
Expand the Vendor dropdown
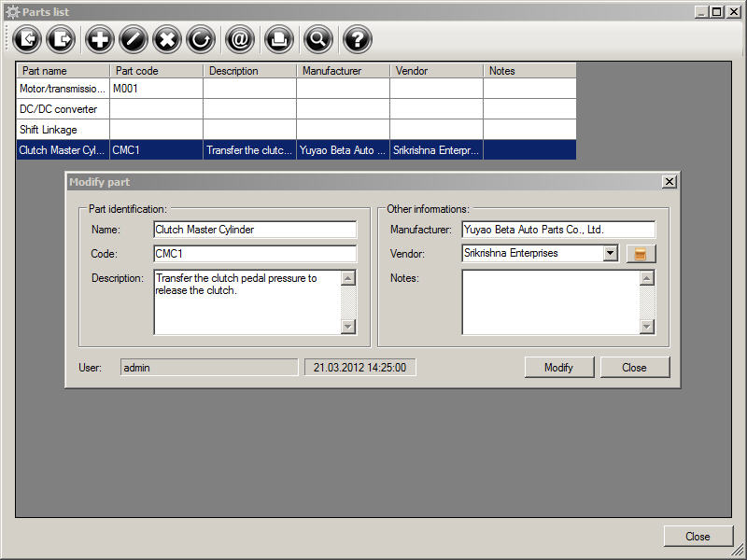coord(610,253)
